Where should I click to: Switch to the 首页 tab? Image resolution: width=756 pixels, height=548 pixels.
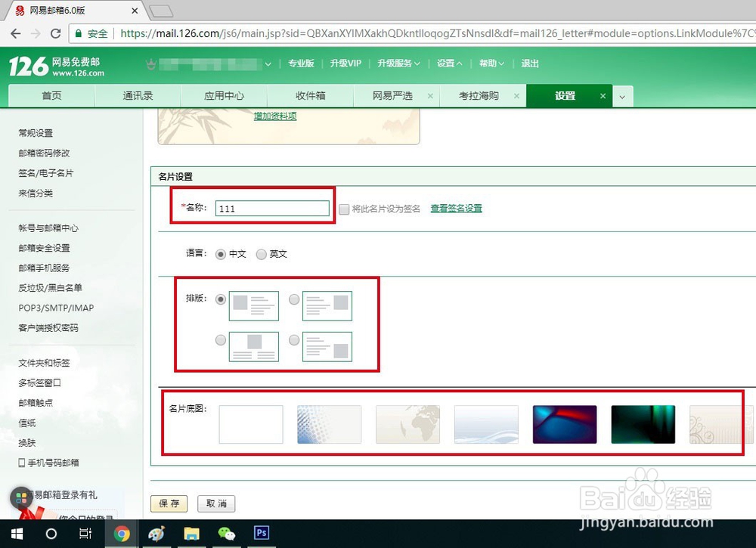(x=51, y=96)
